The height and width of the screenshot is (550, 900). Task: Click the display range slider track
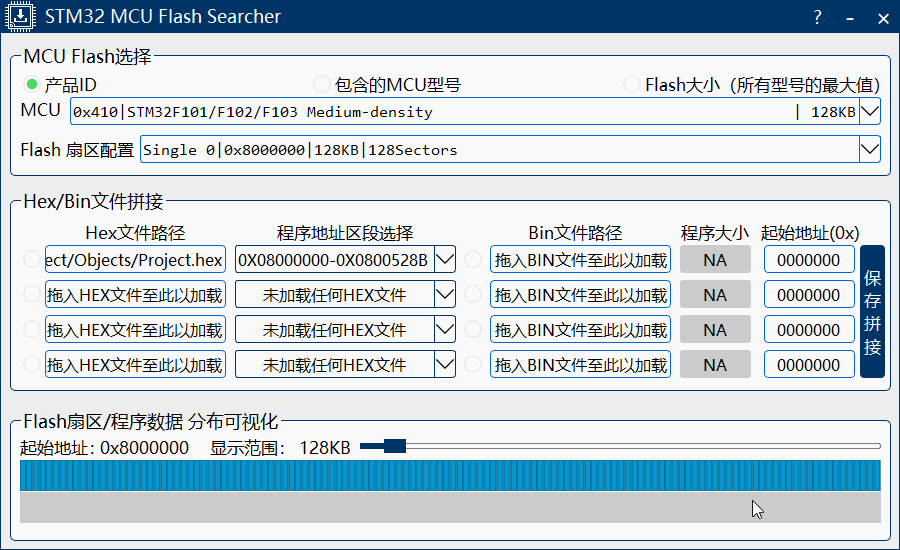620,446
